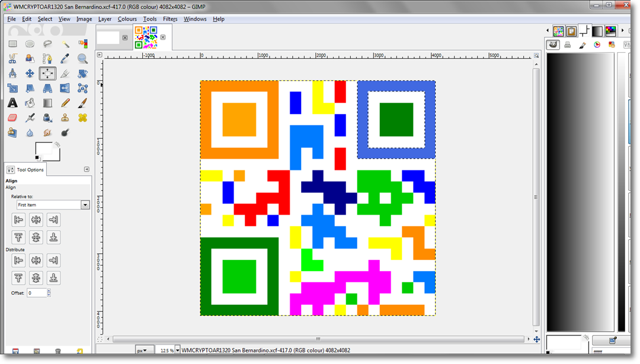Select the Move tool

tap(30, 73)
